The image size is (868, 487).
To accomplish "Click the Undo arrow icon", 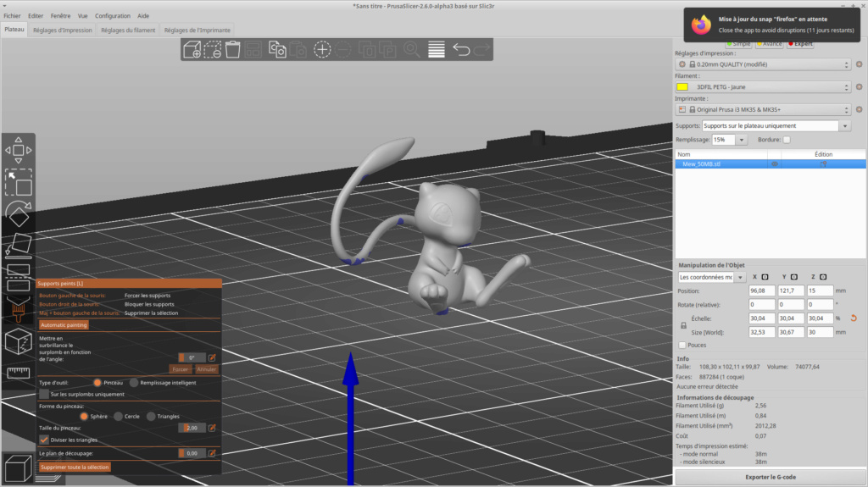I will click(461, 50).
